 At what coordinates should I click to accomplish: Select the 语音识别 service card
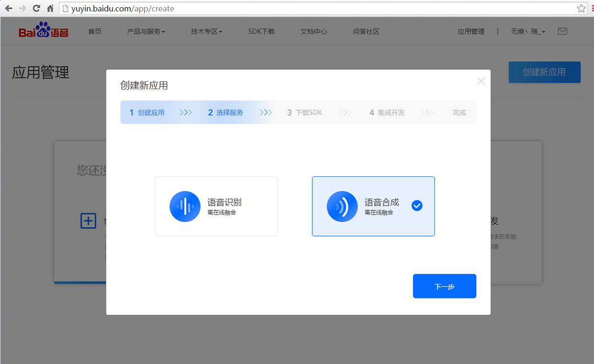click(216, 206)
